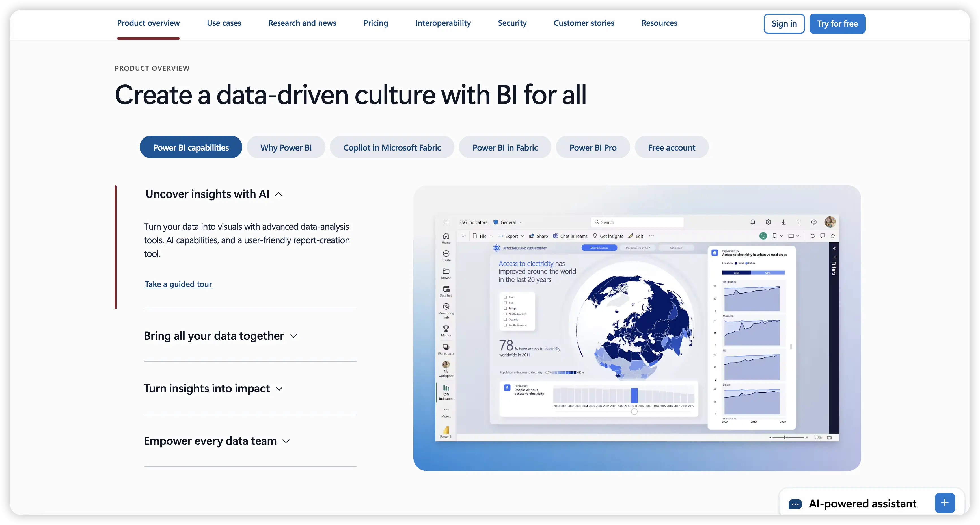The width and height of the screenshot is (980, 525).
Task: Check the Europe checkbox
Action: (505, 308)
